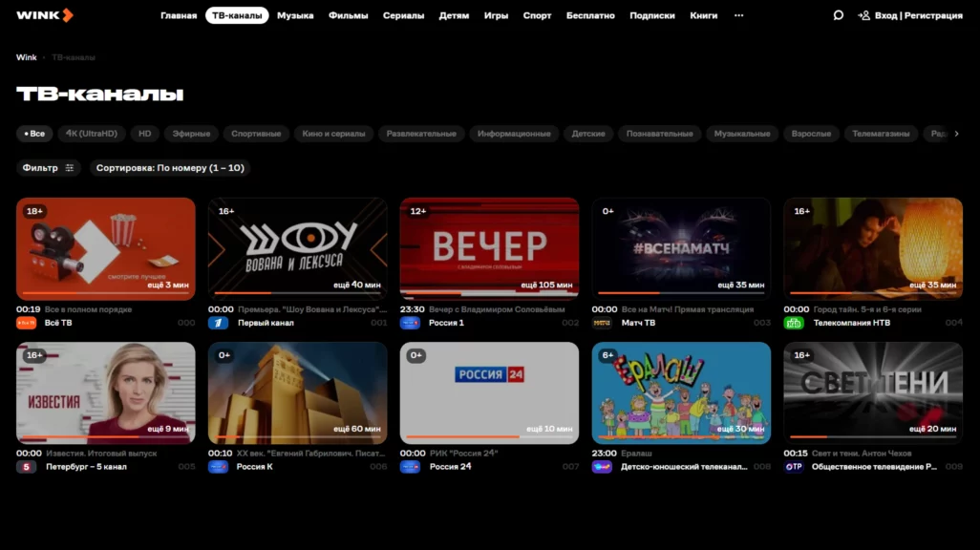Expand the three-dots more menu in navigation

pyautogui.click(x=738, y=15)
